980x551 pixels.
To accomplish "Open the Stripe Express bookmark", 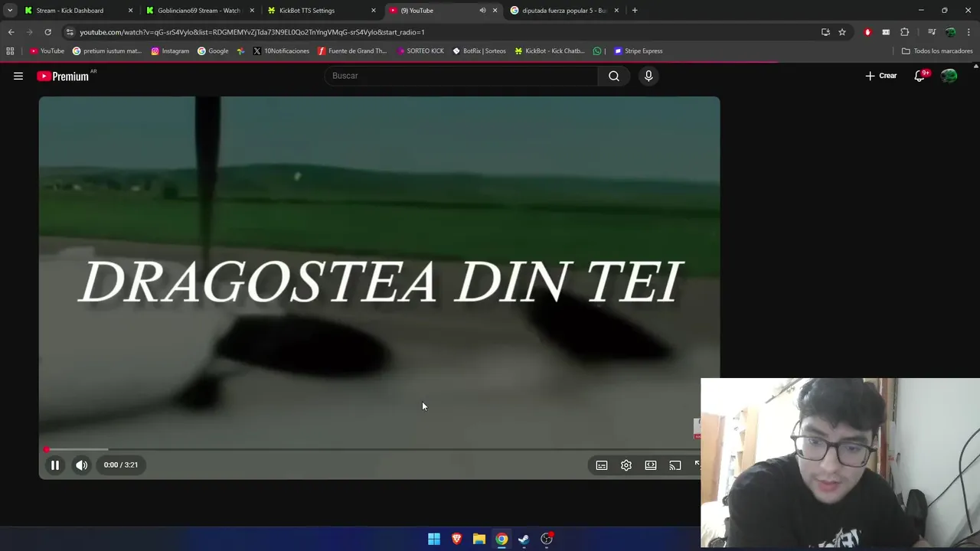I will pos(639,51).
